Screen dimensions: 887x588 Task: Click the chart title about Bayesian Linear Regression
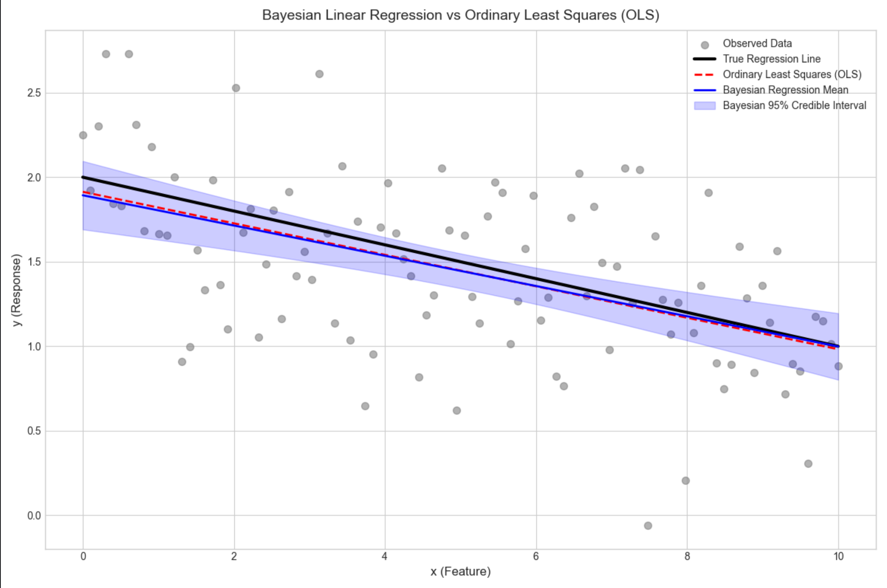click(x=460, y=15)
